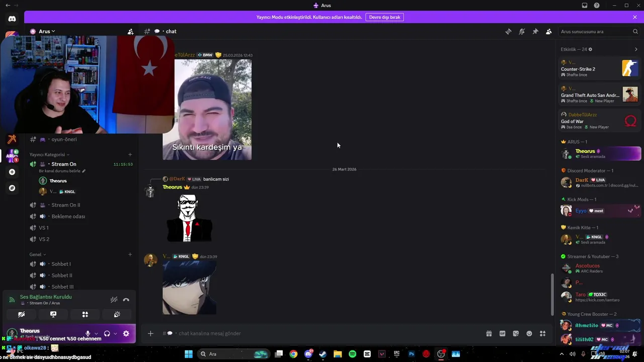This screenshot has width=644, height=362.
Task: Click invite people icon beside Arus
Action: [x=130, y=31]
